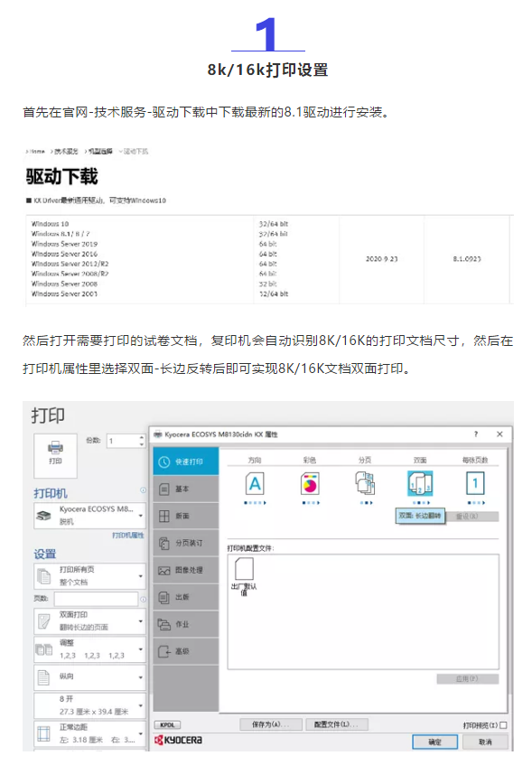
Task: Open the 分页装订 finishing tab
Action: 185,543
